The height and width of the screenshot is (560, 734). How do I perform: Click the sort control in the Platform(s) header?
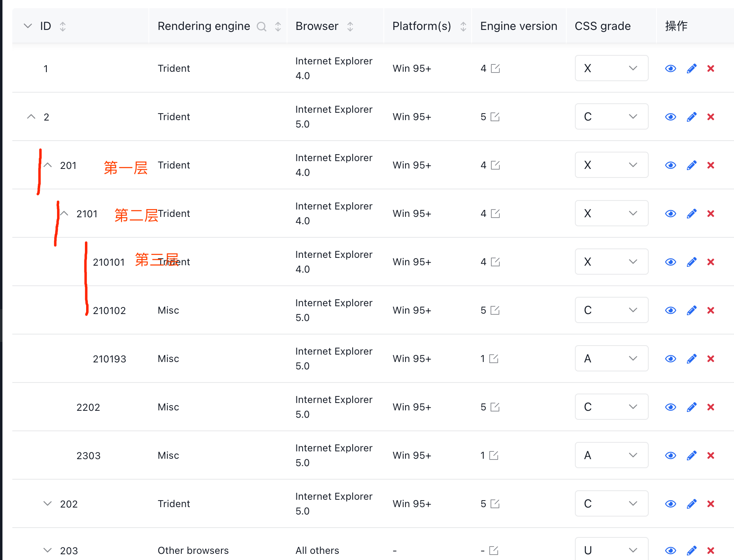(463, 26)
